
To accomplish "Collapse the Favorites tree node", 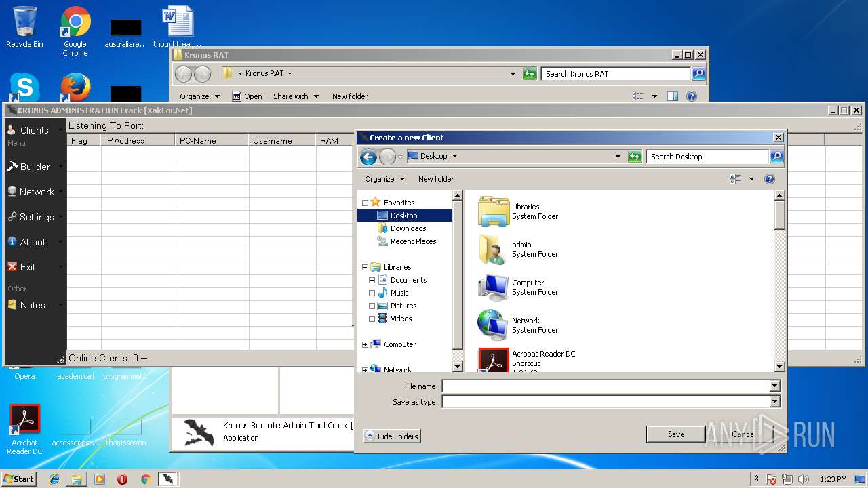I will pos(365,203).
